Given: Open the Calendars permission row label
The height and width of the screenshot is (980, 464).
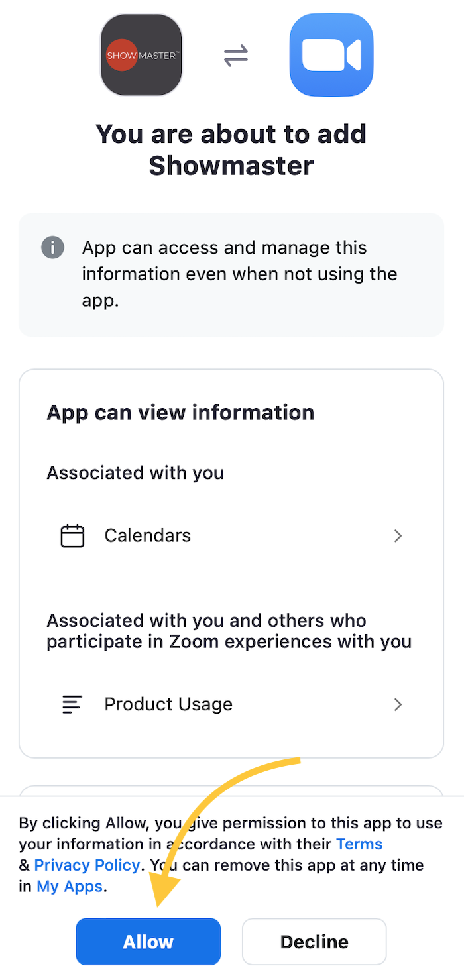Looking at the screenshot, I should click(x=148, y=535).
